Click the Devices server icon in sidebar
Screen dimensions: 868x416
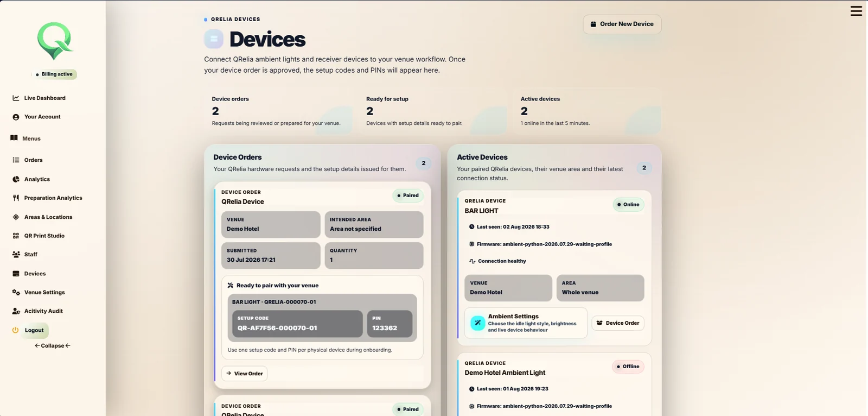click(x=16, y=274)
